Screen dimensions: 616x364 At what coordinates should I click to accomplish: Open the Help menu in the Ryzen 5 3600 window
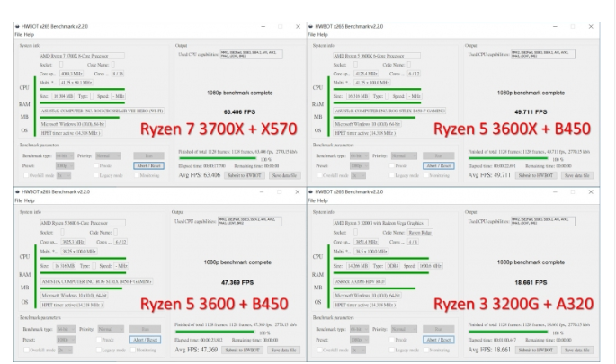(30, 200)
